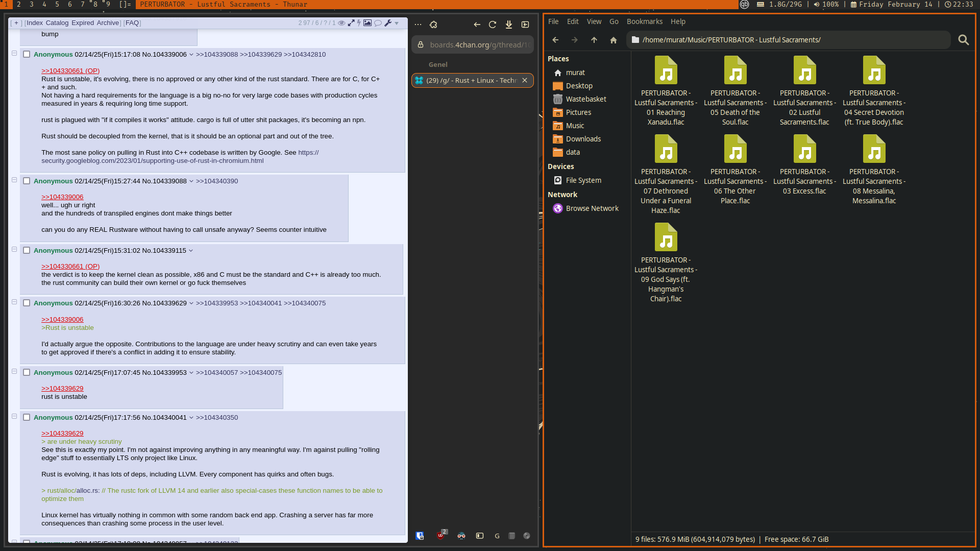Open the small triangle dropdown beside the wrench
Screen dimensions: 980x551
coord(397,23)
